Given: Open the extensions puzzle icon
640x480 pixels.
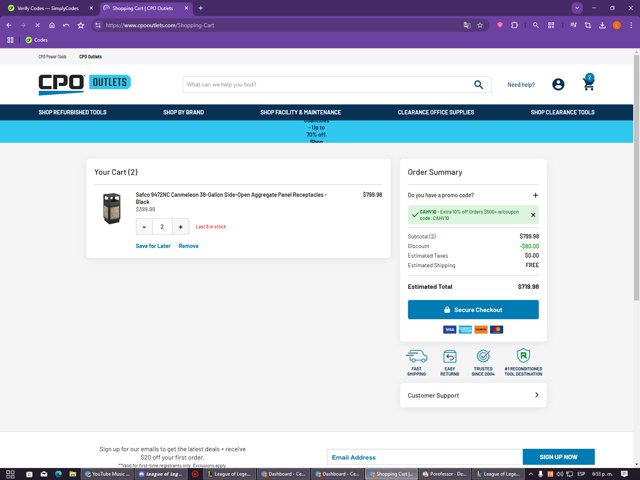Looking at the screenshot, I should click(514, 25).
